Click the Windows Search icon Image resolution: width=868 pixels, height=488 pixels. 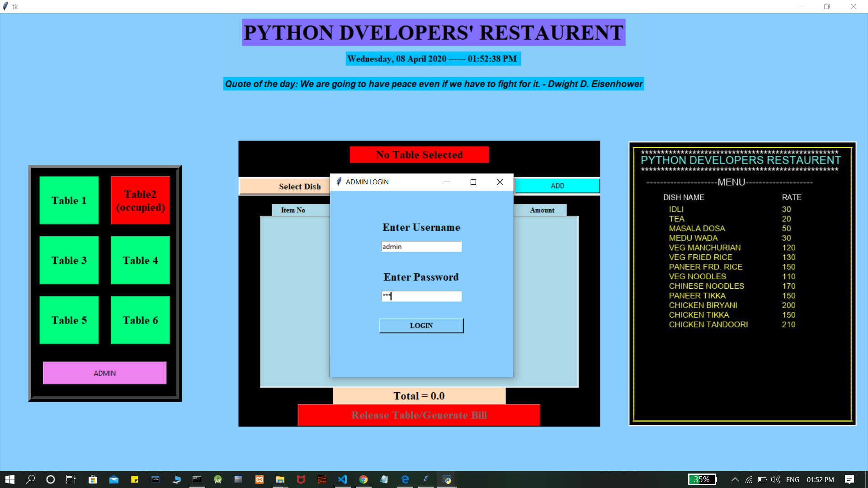point(30,479)
